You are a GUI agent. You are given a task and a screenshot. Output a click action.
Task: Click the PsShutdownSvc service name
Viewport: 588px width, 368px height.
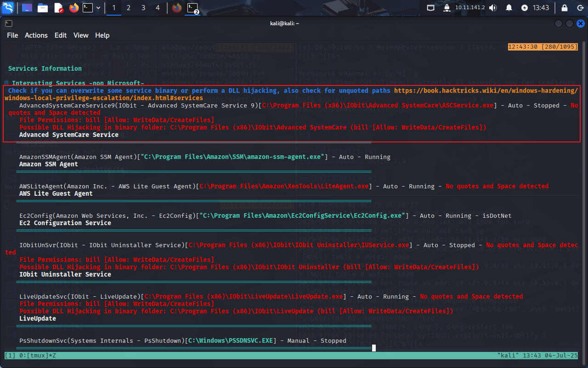coord(43,340)
